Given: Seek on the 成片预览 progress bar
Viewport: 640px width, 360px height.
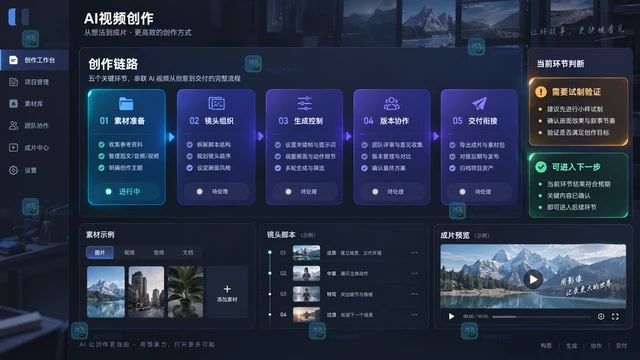Looking at the screenshot, I should (541, 316).
